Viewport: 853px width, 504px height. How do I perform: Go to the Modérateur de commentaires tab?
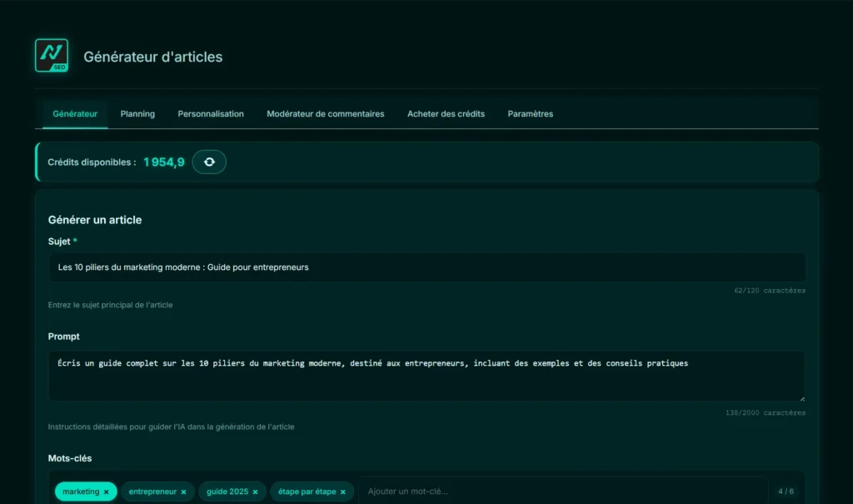pyautogui.click(x=325, y=113)
